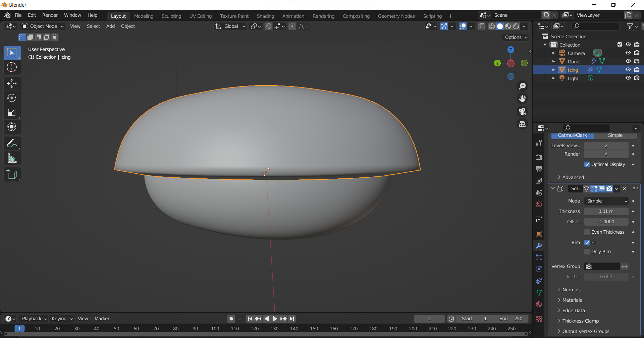Switch to the Shading workspace tab
The width and height of the screenshot is (644, 338).
click(x=265, y=16)
